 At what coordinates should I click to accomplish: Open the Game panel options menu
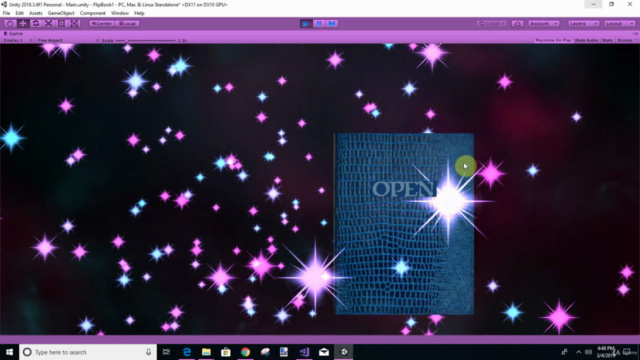click(635, 33)
